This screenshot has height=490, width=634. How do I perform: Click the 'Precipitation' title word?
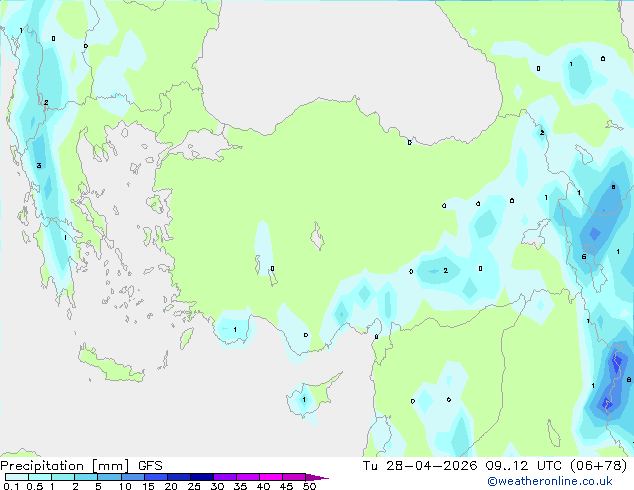(x=42, y=466)
